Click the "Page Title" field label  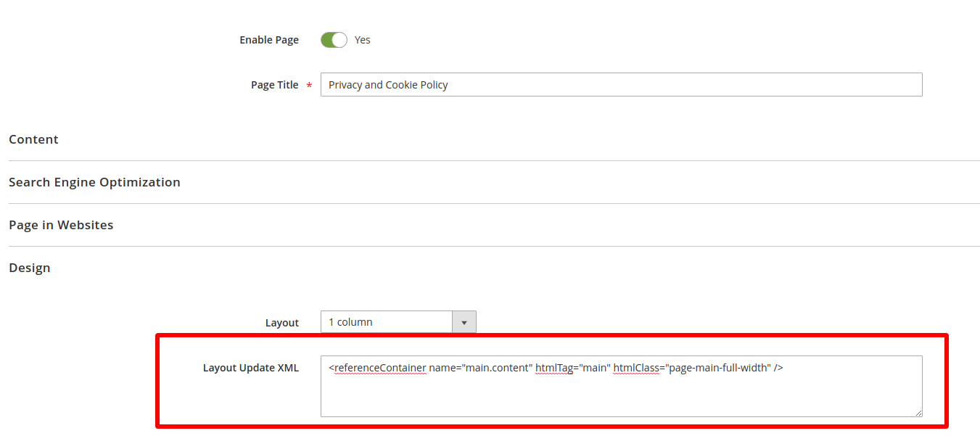point(274,85)
